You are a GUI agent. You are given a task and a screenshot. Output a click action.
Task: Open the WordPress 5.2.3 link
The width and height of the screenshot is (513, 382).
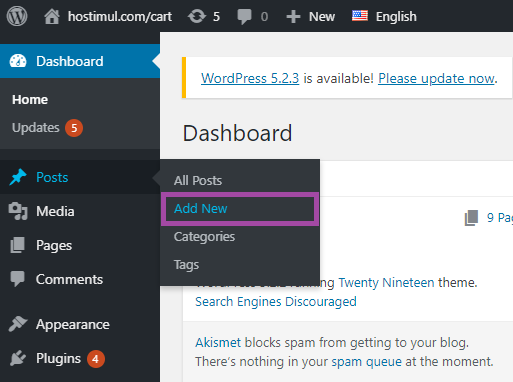click(250, 79)
